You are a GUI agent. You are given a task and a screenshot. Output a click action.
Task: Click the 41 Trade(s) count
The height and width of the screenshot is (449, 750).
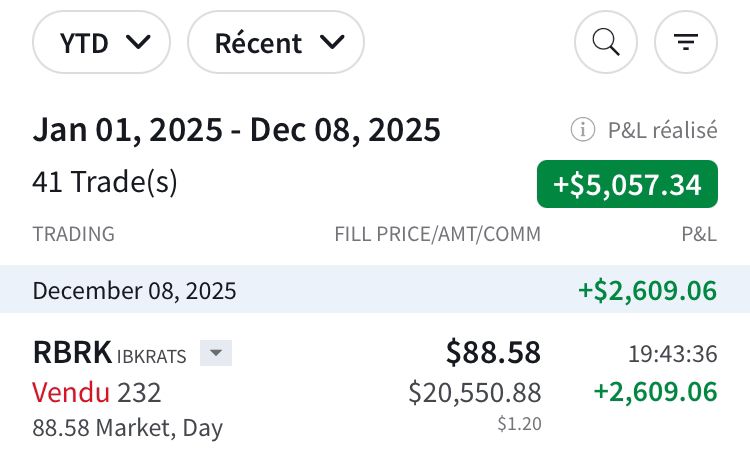point(105,182)
